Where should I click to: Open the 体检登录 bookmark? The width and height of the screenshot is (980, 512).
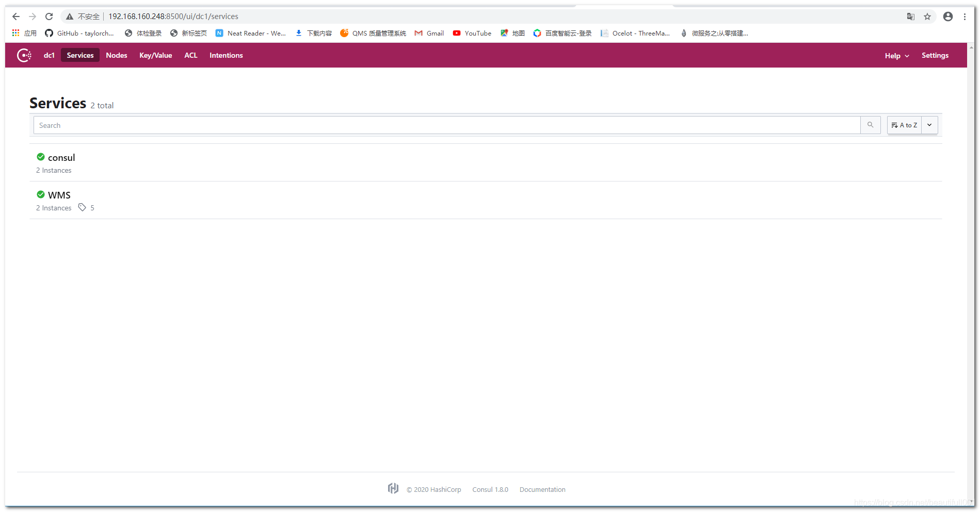(x=143, y=33)
